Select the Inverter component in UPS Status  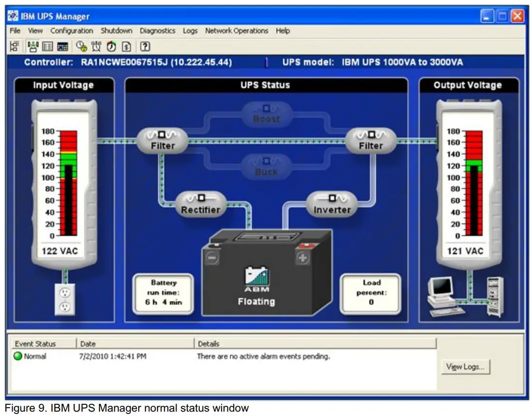point(333,203)
